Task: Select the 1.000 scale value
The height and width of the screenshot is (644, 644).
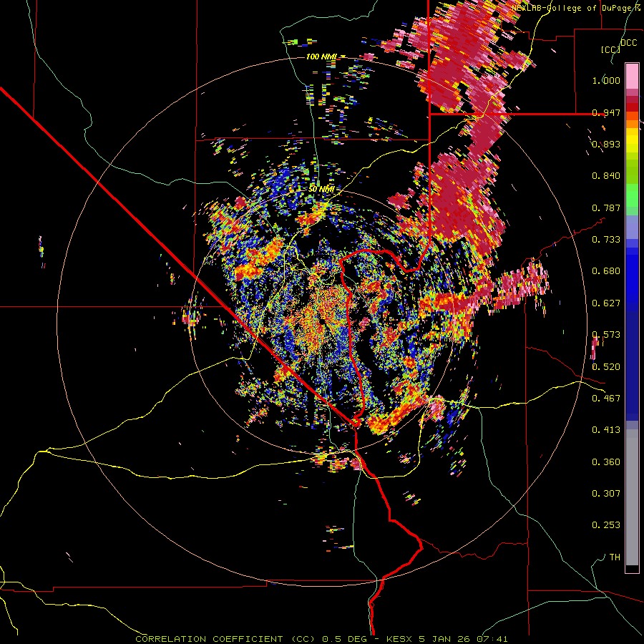Action: [x=606, y=80]
